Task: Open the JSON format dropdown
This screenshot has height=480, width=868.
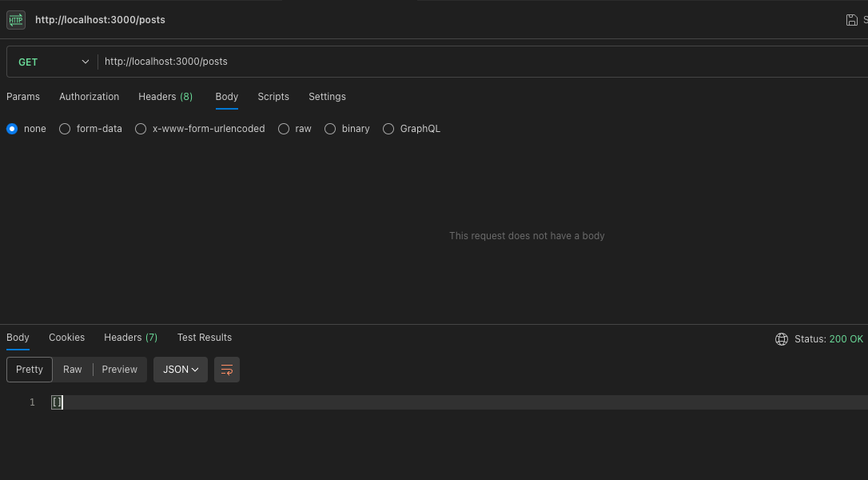Action: tap(181, 370)
